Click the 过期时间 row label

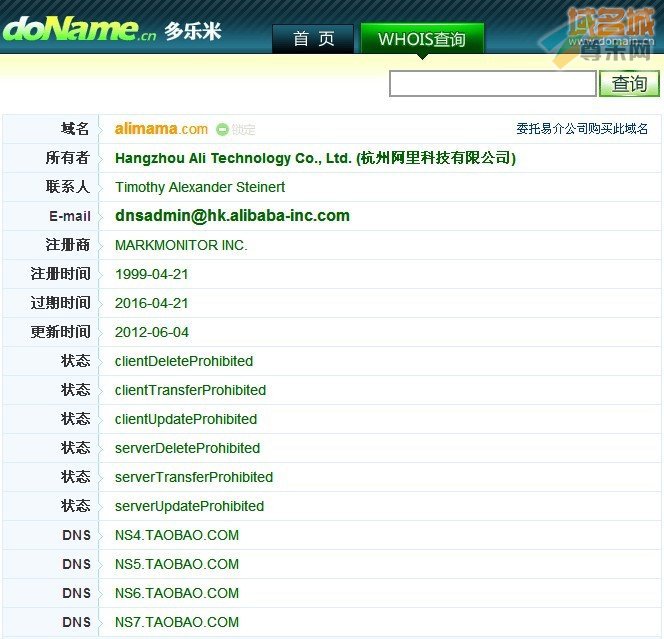coord(60,303)
